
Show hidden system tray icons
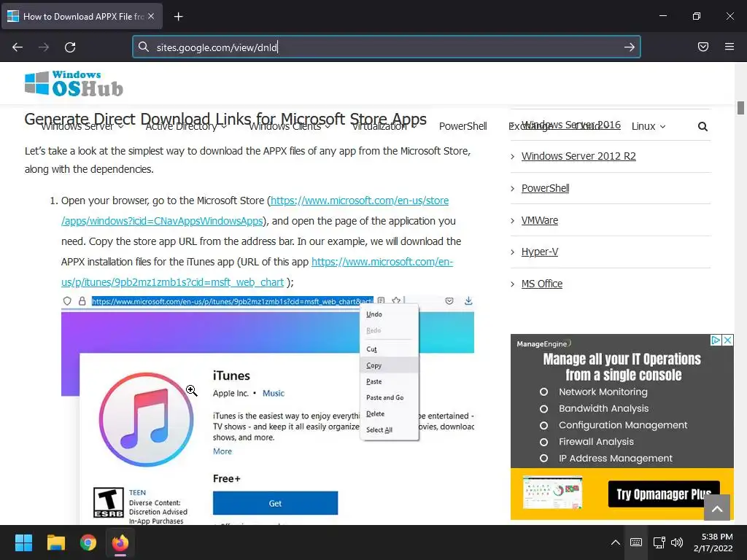click(x=616, y=542)
